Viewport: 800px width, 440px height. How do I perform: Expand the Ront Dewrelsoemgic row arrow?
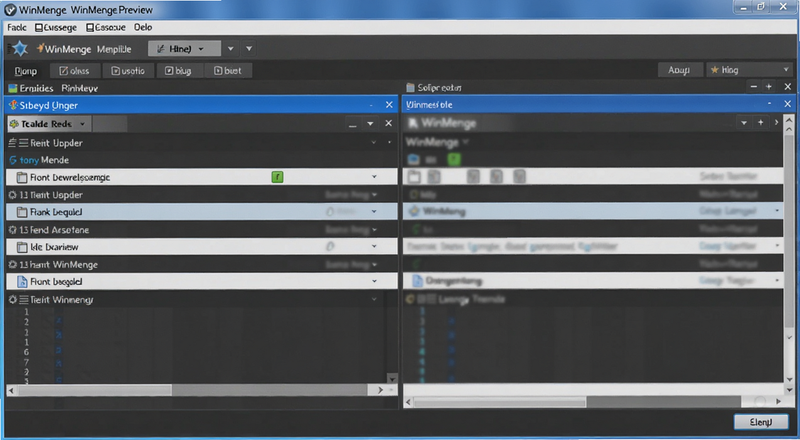tap(374, 177)
